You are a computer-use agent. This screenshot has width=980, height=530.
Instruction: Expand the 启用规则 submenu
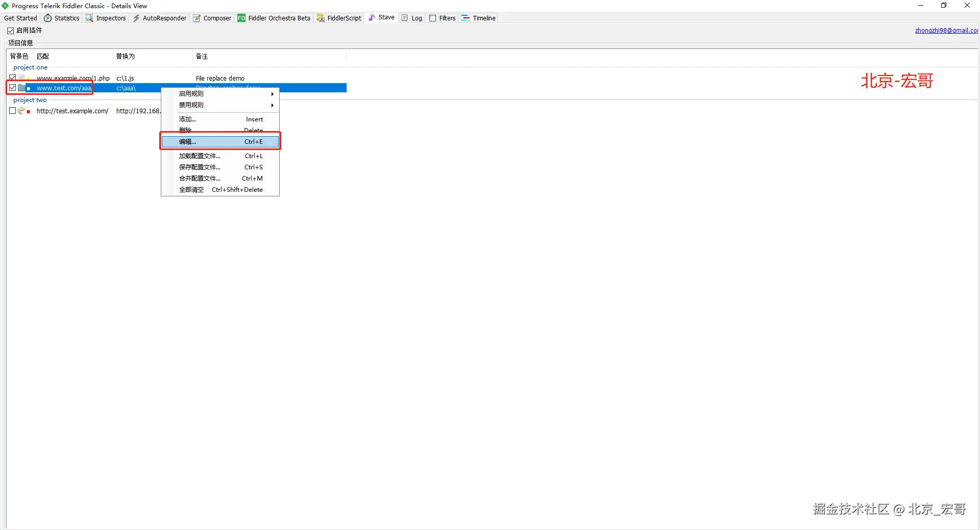(x=220, y=94)
